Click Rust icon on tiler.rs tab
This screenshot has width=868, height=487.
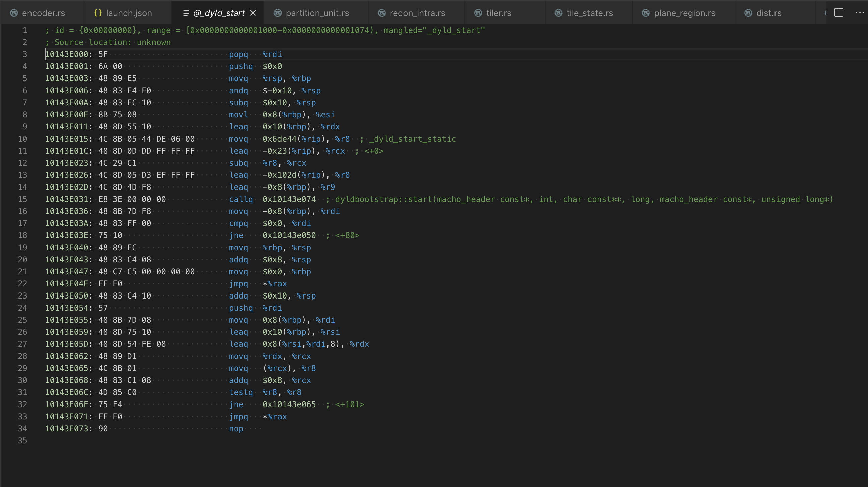point(478,13)
